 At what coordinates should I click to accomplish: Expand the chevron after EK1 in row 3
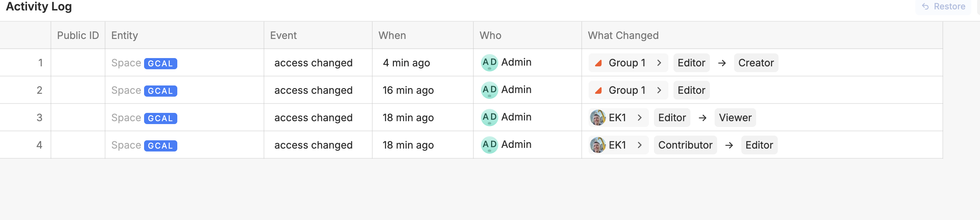pos(640,118)
